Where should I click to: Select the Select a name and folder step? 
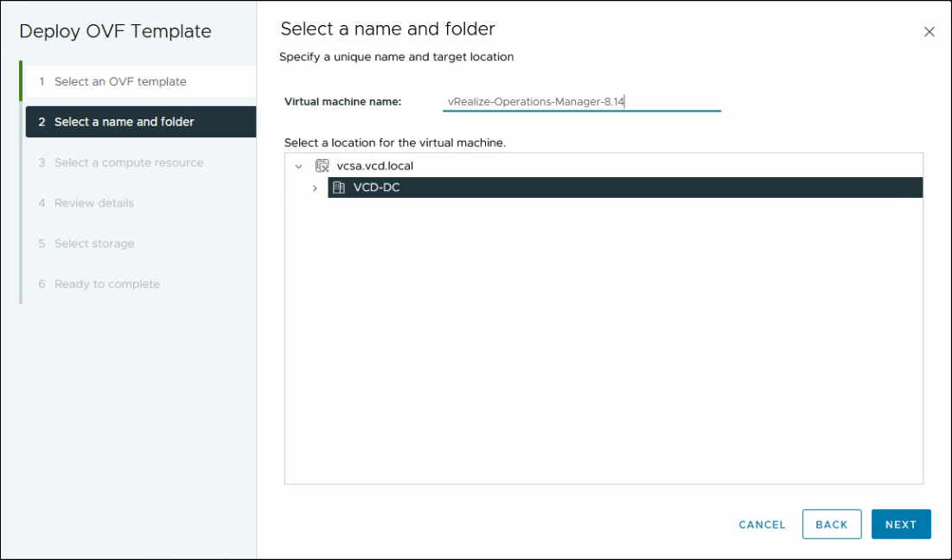coord(124,122)
